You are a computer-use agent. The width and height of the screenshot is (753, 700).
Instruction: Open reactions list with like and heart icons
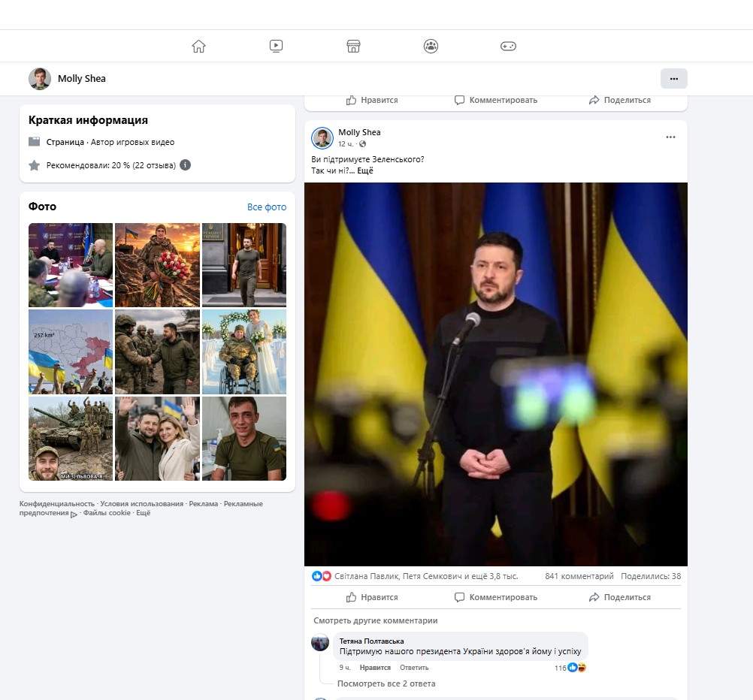pos(322,576)
